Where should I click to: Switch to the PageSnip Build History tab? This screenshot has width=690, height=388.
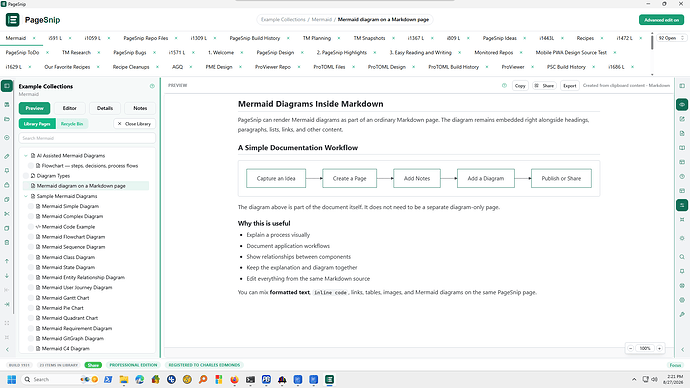[x=255, y=38]
